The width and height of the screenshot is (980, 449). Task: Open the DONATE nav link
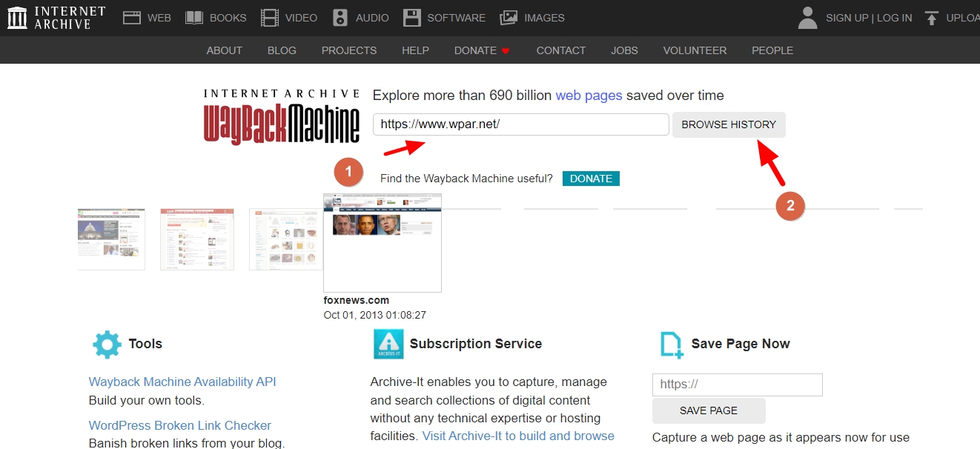(475, 50)
